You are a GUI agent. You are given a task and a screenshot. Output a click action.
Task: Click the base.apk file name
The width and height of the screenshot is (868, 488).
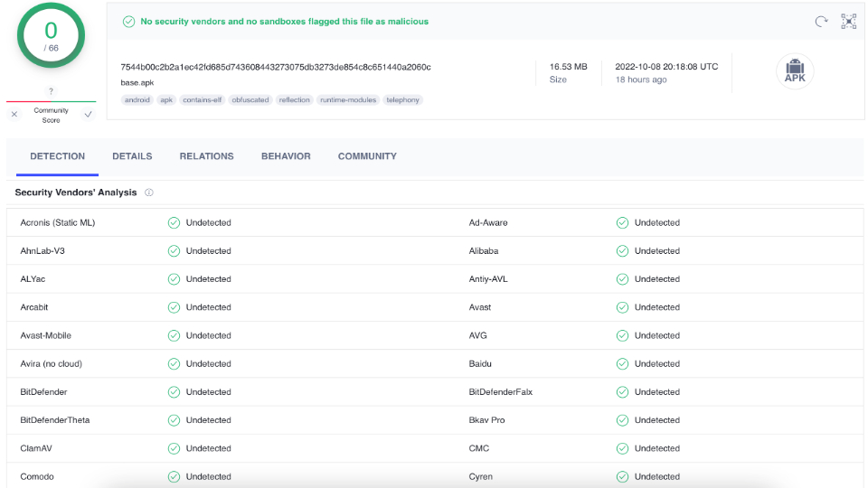[137, 82]
